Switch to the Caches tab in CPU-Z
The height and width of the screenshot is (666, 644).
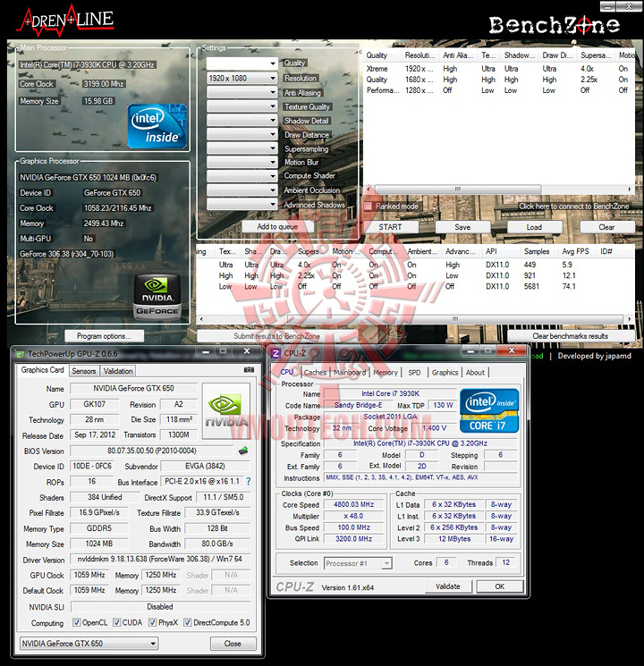tap(315, 373)
